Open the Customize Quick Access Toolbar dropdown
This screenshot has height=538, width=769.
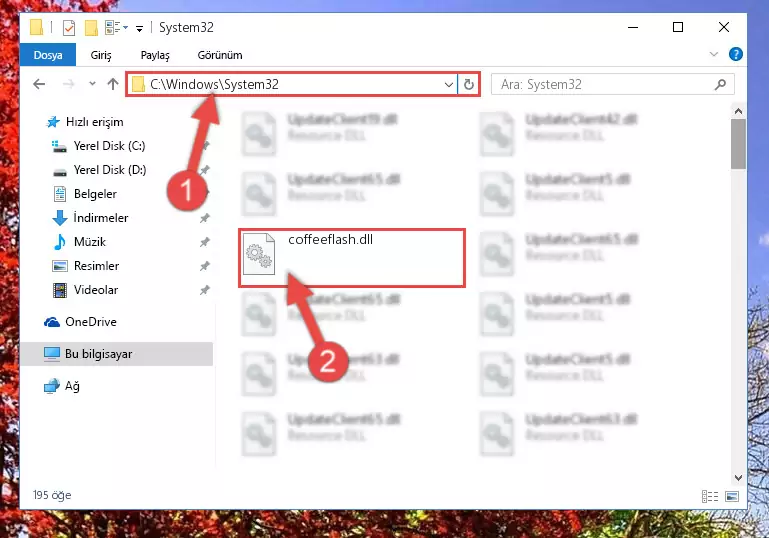tap(140, 29)
